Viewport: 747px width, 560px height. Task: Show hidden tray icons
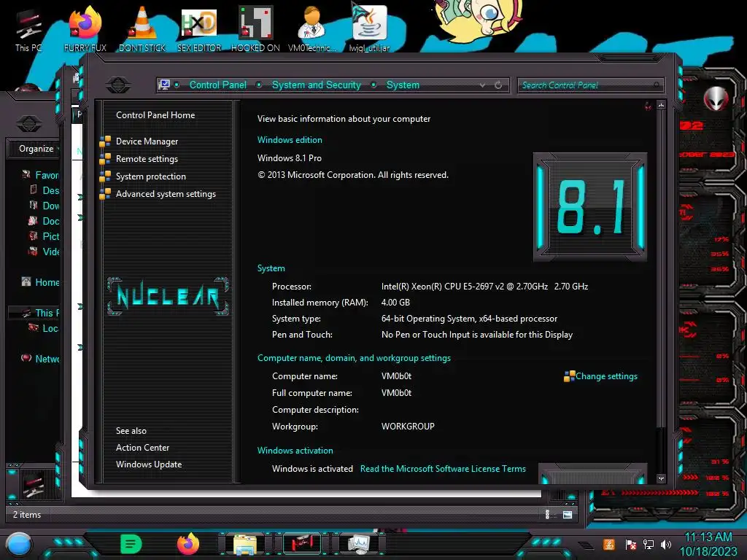tap(586, 545)
